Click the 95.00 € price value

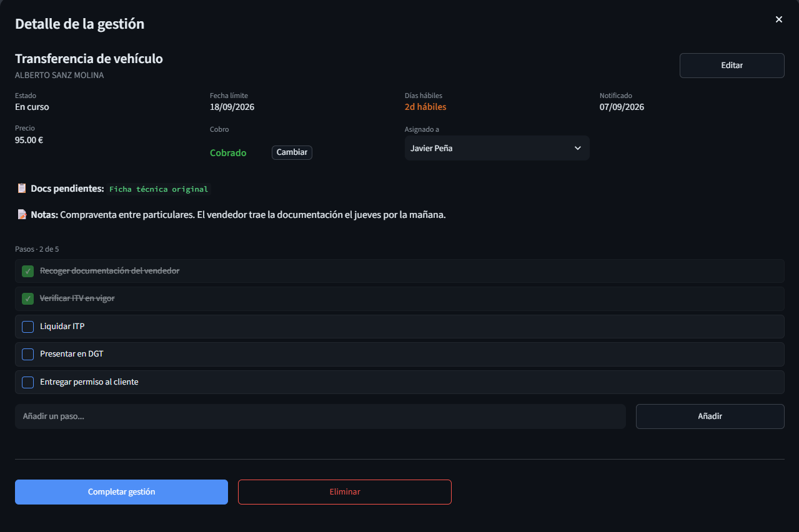coord(29,140)
